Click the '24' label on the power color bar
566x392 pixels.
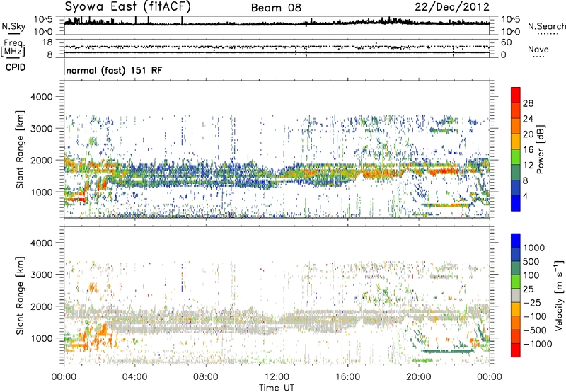tap(528, 119)
